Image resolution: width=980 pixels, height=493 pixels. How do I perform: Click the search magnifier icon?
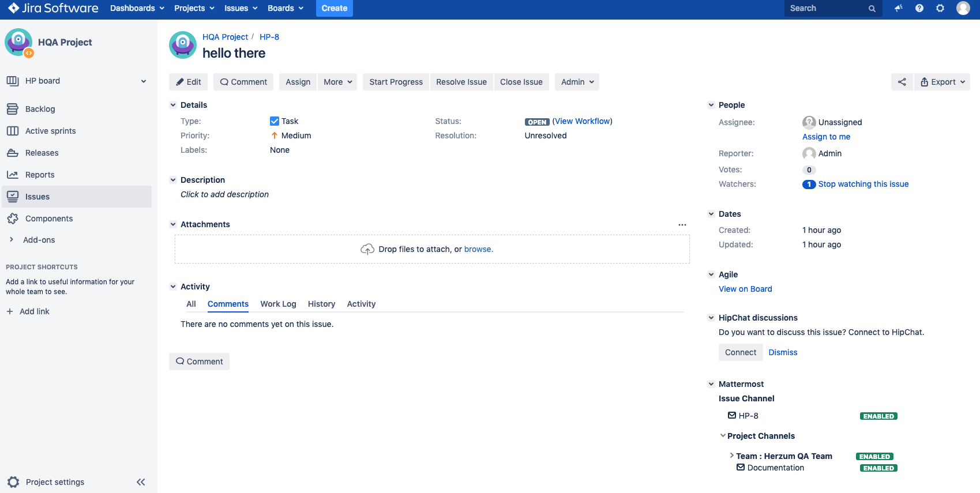[872, 9]
